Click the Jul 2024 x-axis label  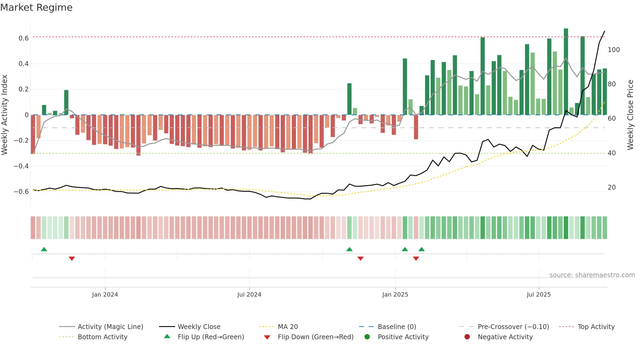pos(249,294)
